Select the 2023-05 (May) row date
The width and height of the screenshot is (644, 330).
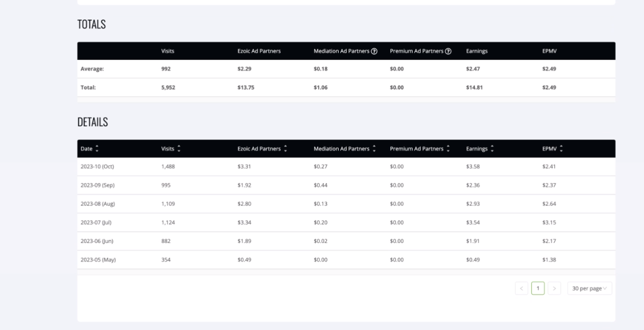(x=98, y=260)
